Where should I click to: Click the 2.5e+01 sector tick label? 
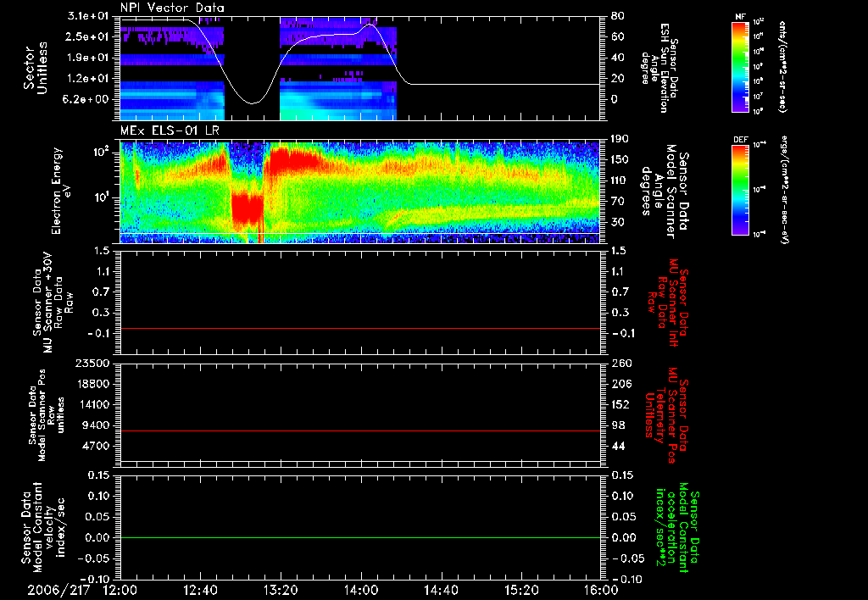tap(88, 36)
